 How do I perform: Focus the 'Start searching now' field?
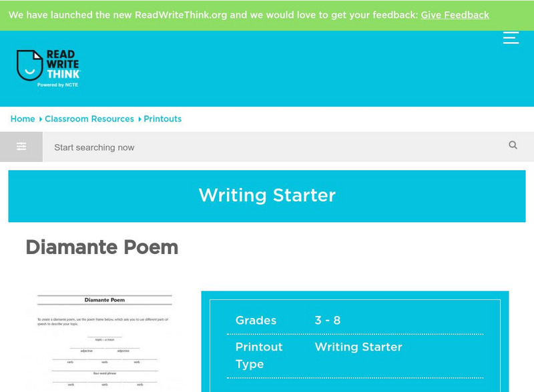pyautogui.click(x=267, y=147)
